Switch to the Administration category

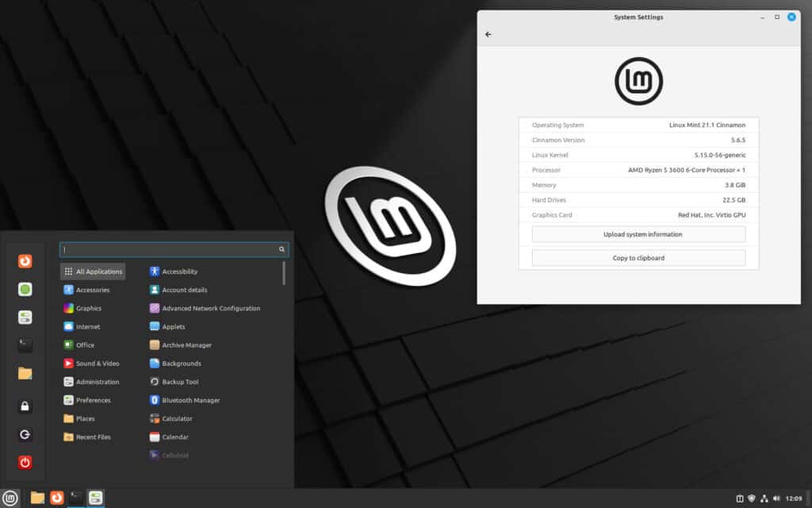(97, 382)
